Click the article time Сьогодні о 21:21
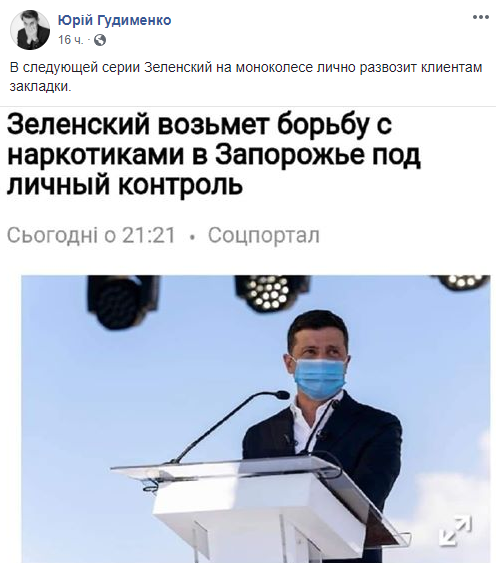The width and height of the screenshot is (496, 563). click(91, 236)
